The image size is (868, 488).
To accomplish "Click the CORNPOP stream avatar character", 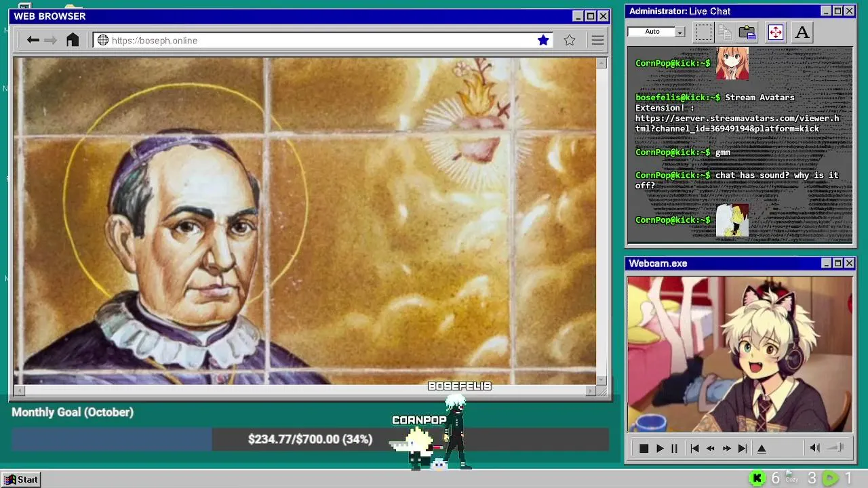I will (x=417, y=447).
